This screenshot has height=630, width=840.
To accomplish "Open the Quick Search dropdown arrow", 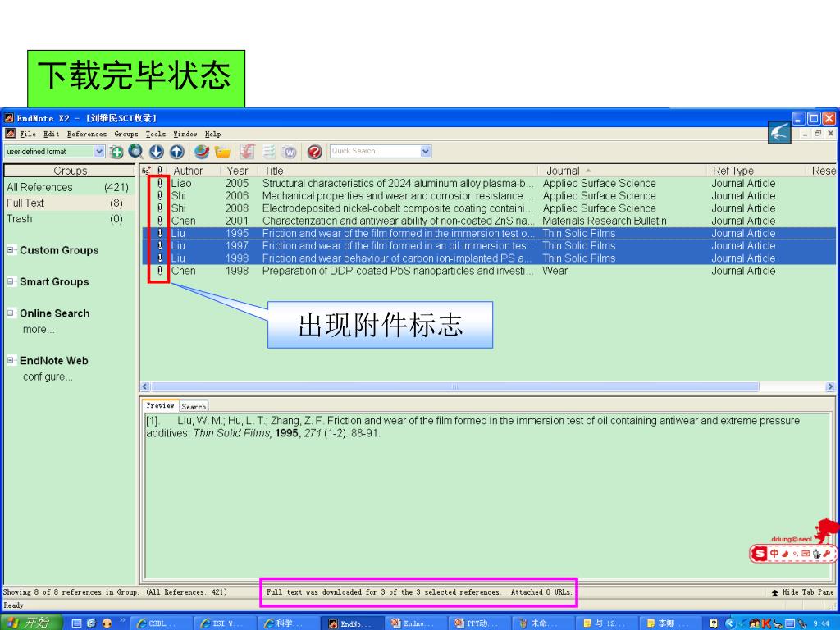I will coord(426,151).
